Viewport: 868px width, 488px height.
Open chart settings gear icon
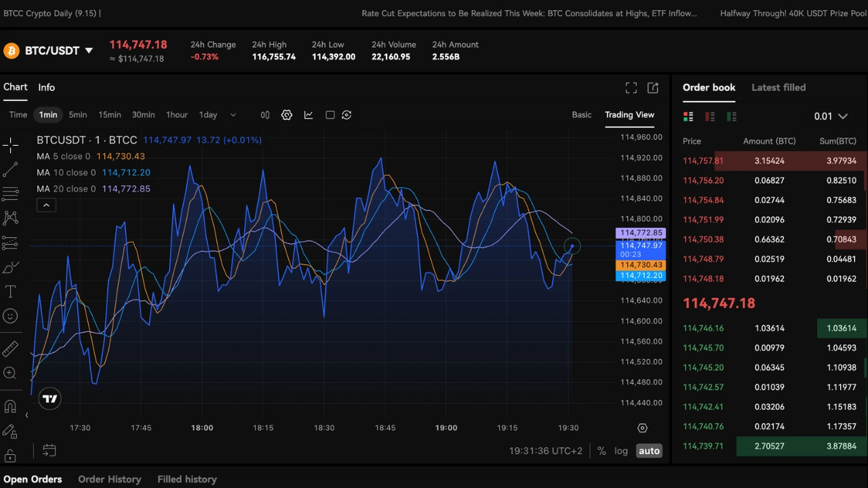point(287,115)
